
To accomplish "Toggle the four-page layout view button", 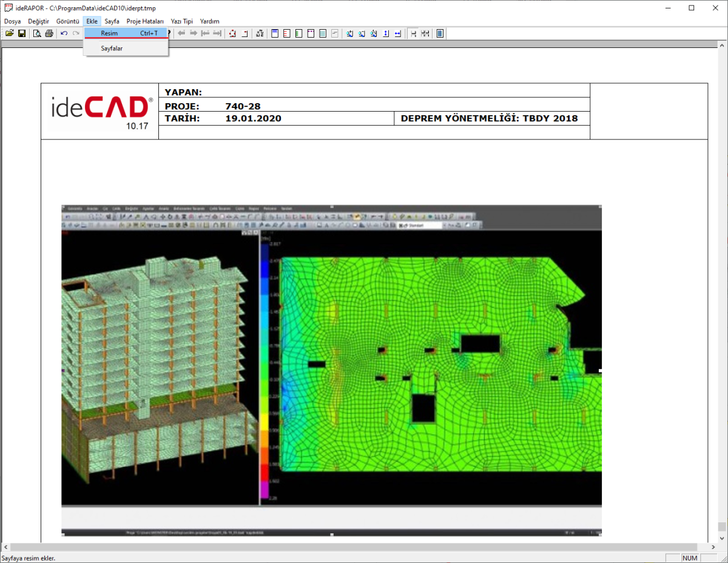I will pos(425,33).
